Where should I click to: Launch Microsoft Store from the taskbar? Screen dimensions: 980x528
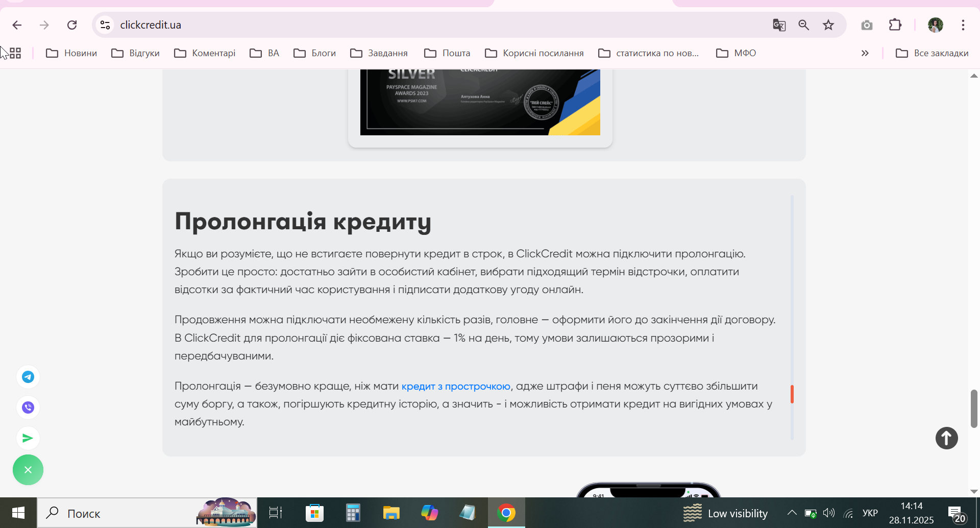point(314,513)
